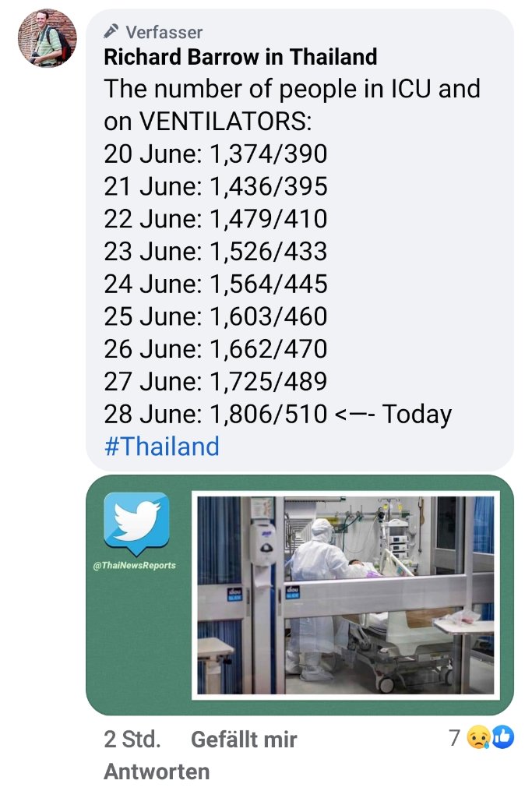Click the 24 June 1,564/445 line

(216, 284)
